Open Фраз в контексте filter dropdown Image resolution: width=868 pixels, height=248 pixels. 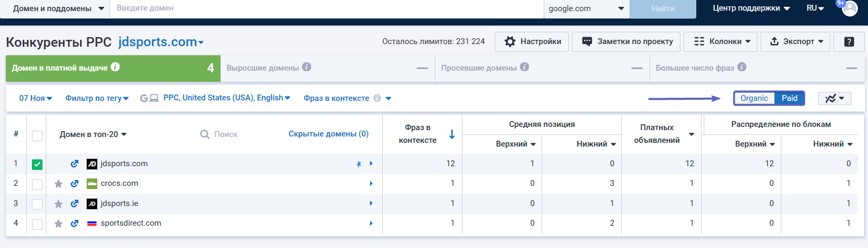[347, 98]
